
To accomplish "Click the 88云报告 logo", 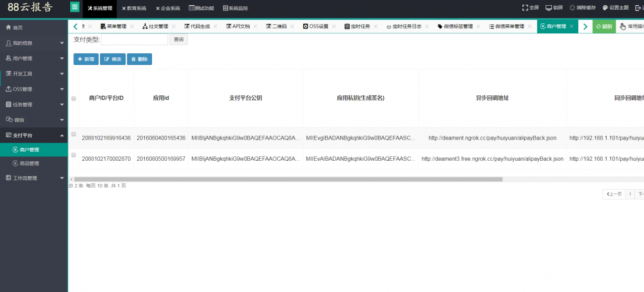I will click(30, 8).
